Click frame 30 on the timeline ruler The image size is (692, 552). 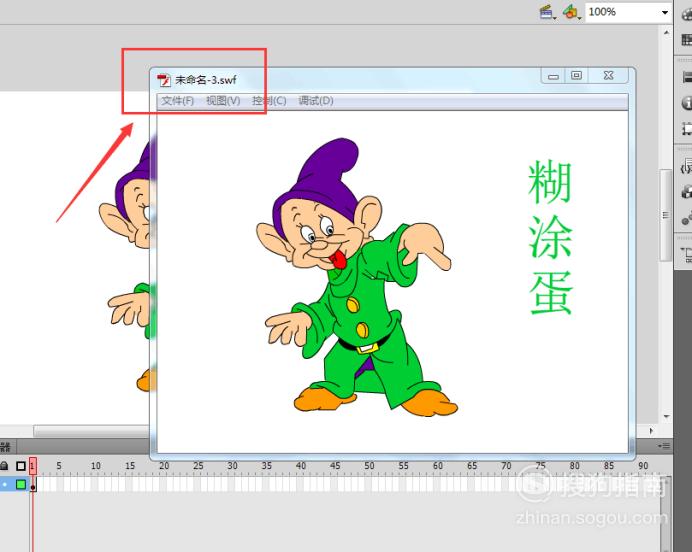(x=233, y=466)
